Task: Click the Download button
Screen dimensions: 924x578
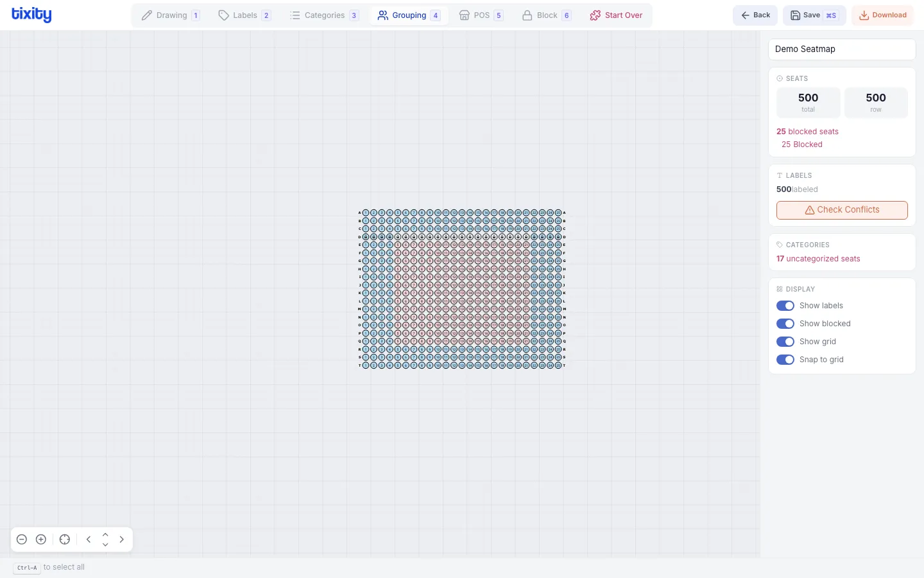Action: [x=882, y=15]
